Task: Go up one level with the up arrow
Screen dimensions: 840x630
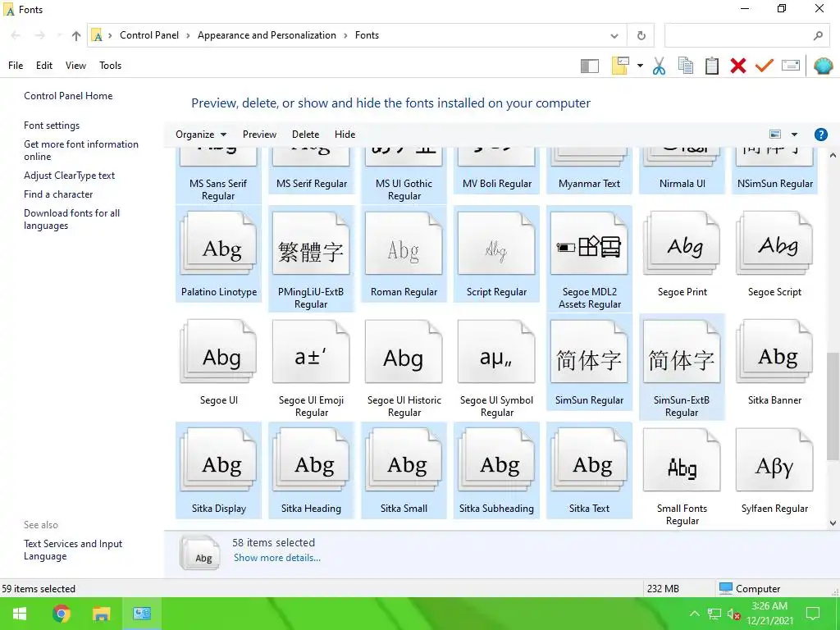Action: pos(76,36)
